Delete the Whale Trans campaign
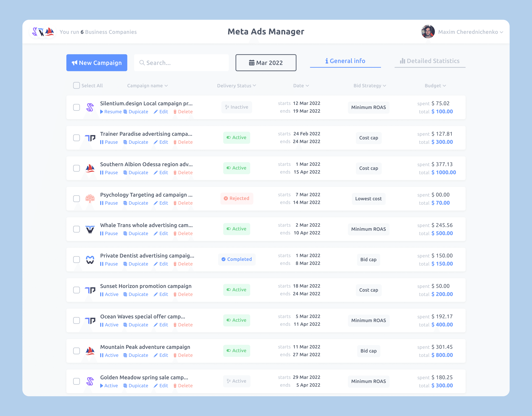 pyautogui.click(x=183, y=233)
